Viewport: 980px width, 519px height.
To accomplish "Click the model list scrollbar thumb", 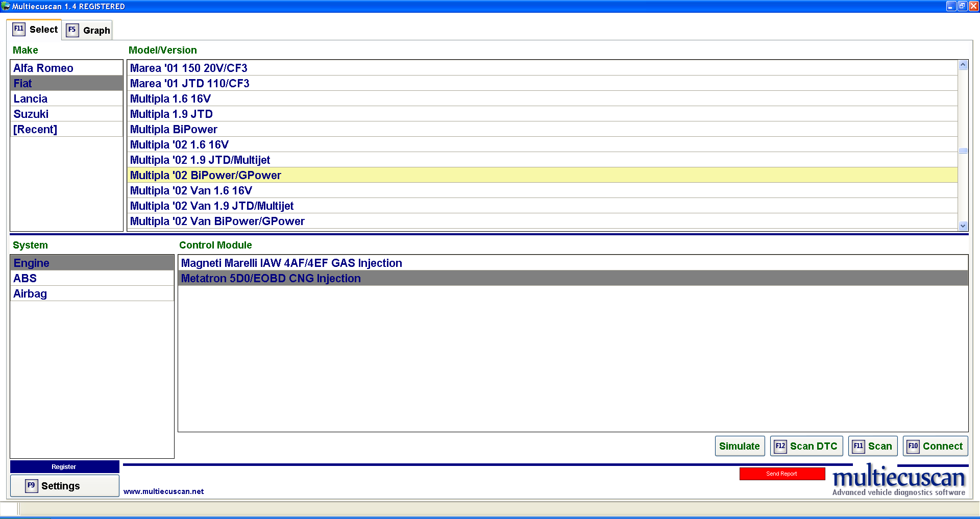I will 963,151.
